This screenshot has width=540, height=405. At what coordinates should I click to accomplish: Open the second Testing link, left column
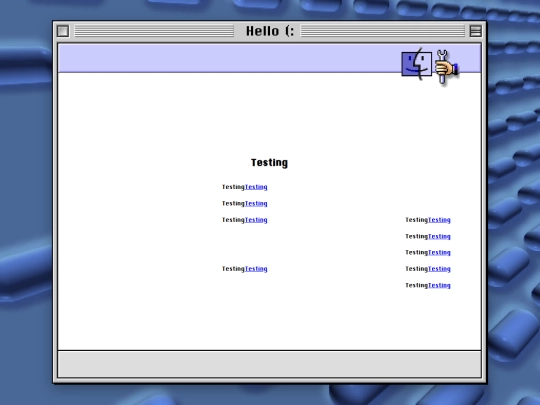pos(256,204)
